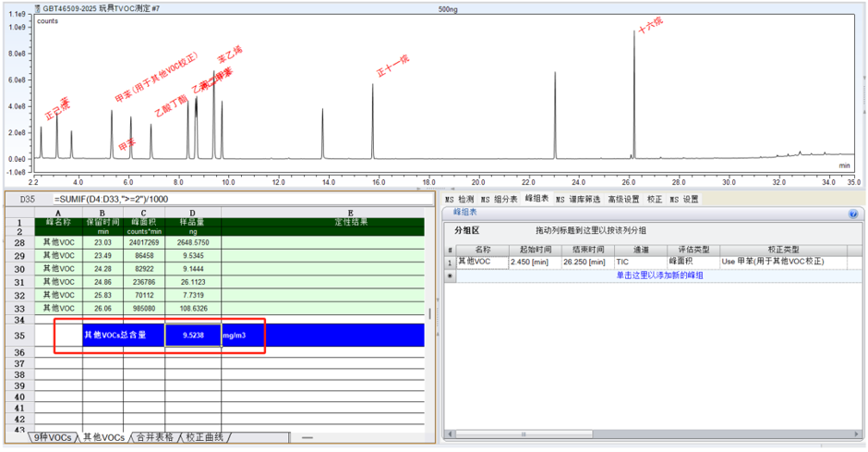Click peak area cell 236786
This screenshot has height=452, width=868.
pyautogui.click(x=144, y=282)
